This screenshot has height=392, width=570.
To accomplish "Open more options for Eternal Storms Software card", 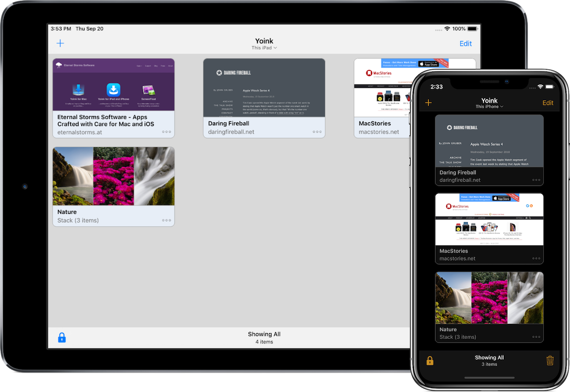I will click(x=166, y=132).
